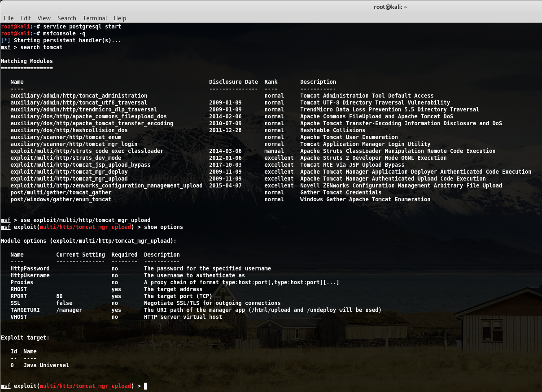Screen dimensions: 542x392
Task: Click the "Exploit target:" heading
Action: 25,338
